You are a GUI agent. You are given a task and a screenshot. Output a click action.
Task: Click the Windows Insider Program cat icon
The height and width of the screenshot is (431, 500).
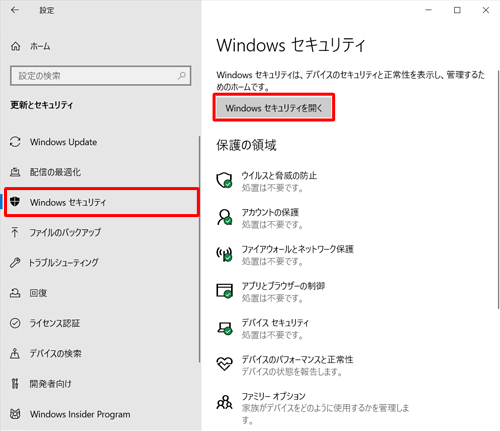(x=15, y=414)
